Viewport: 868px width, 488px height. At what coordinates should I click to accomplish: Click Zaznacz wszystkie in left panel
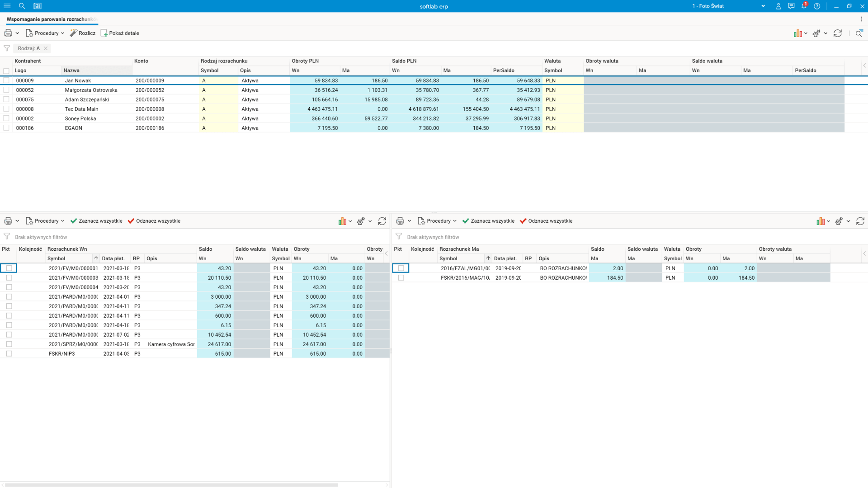pos(96,221)
